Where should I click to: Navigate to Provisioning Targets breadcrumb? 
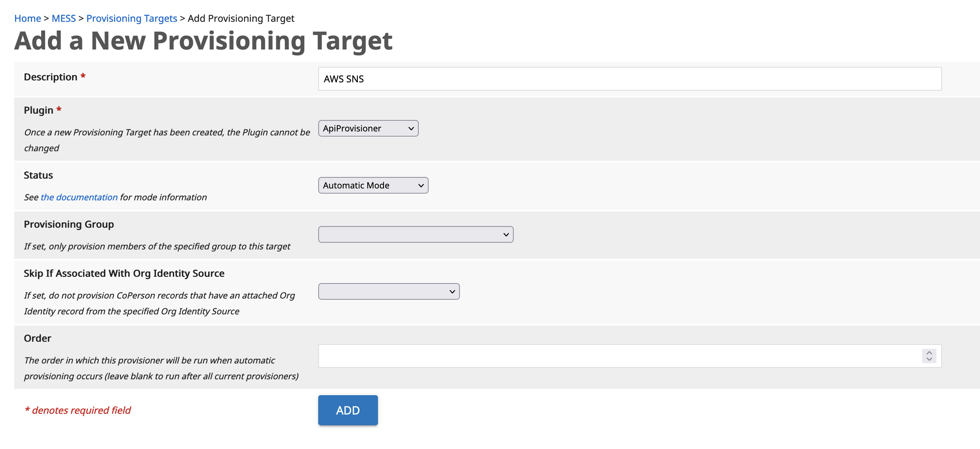pos(132,18)
